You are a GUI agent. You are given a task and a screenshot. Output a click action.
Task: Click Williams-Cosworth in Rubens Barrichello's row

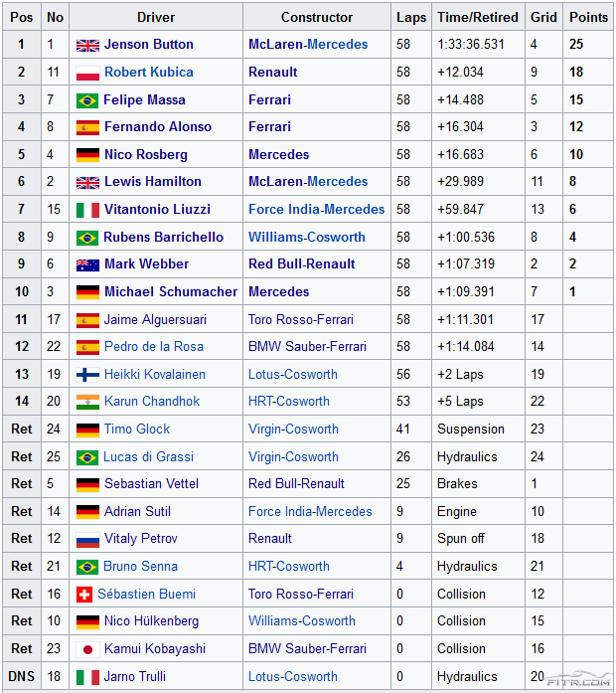point(307,238)
